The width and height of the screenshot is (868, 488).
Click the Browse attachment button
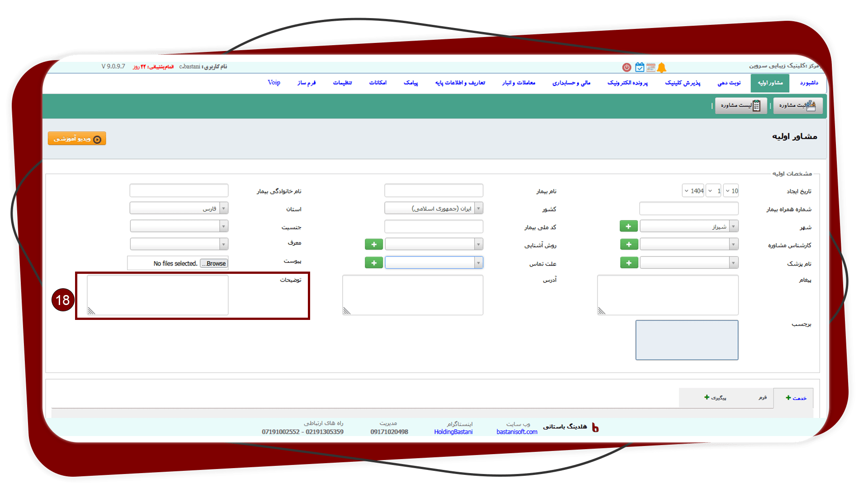[214, 263]
